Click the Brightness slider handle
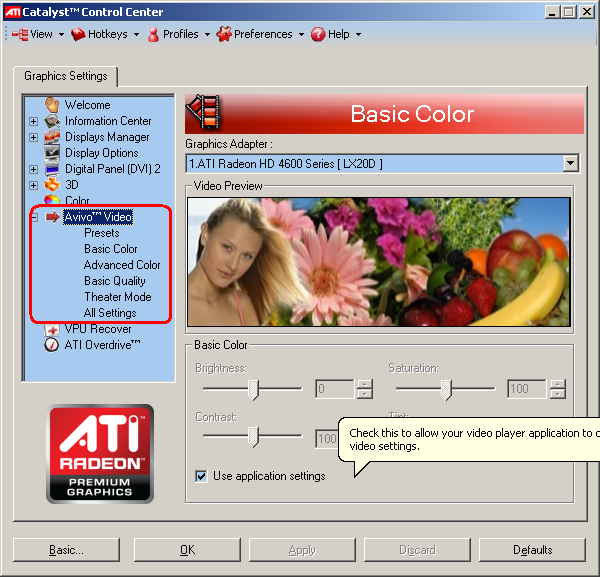600x577 pixels. pos(253,390)
